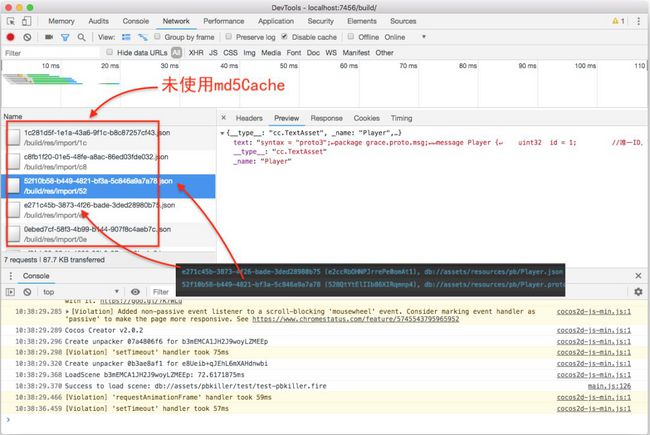
Task: Click the red record network log button
Action: 10,37
